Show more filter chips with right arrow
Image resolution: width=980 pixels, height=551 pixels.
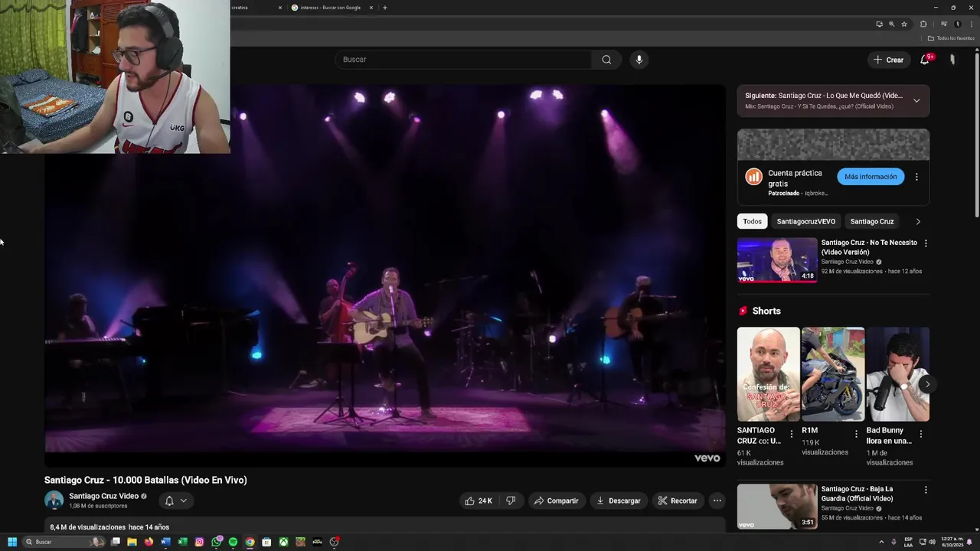pyautogui.click(x=918, y=221)
